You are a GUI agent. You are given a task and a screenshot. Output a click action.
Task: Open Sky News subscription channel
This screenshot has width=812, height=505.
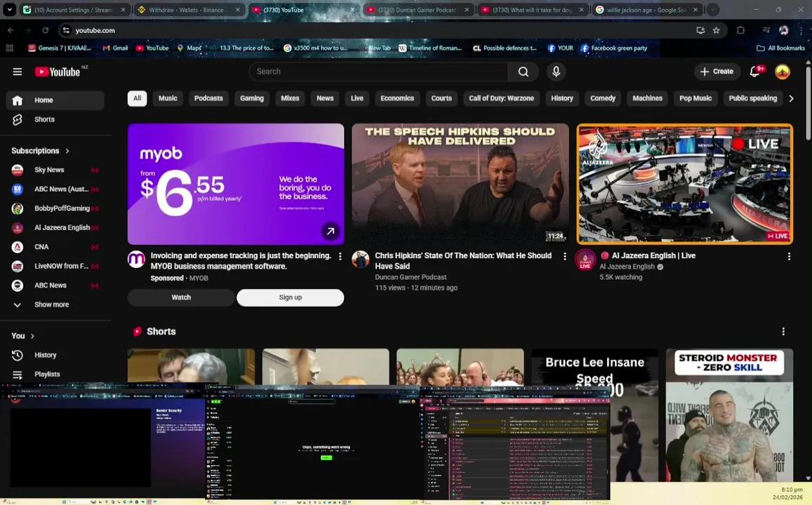55,170
